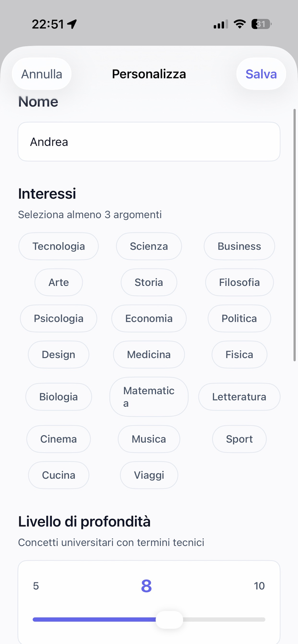298x644 pixels.
Task: Choose the Business interest chip
Action: [239, 246]
